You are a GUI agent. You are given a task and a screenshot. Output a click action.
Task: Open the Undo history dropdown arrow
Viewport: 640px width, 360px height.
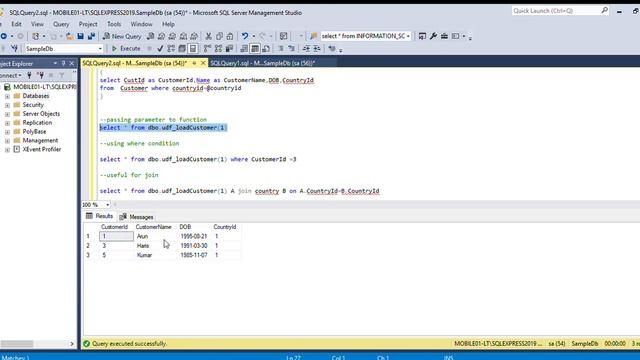tap(253, 36)
